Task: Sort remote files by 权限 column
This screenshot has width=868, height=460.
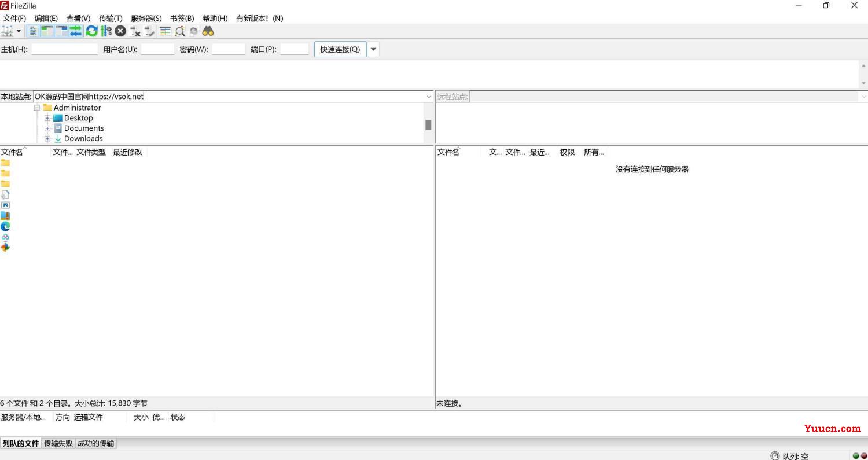Action: point(568,152)
